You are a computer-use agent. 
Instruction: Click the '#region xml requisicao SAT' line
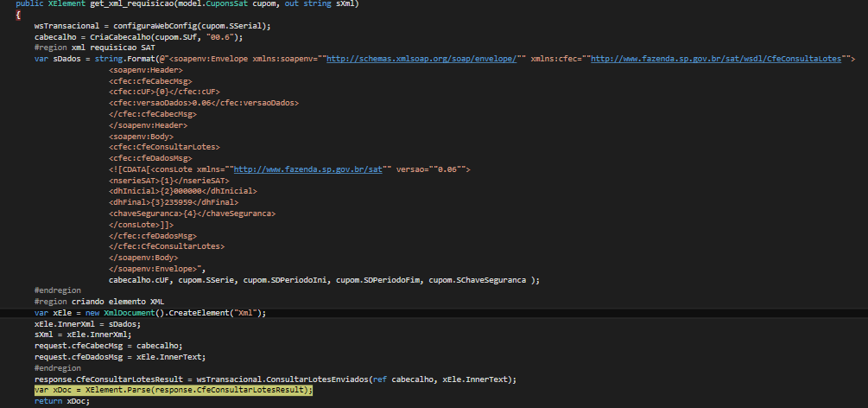click(95, 48)
